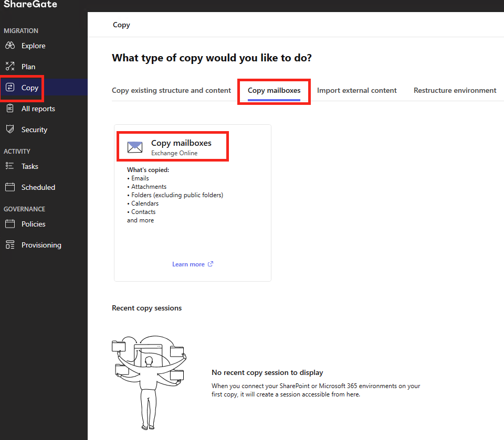Open the Restructure environment tab

click(455, 90)
